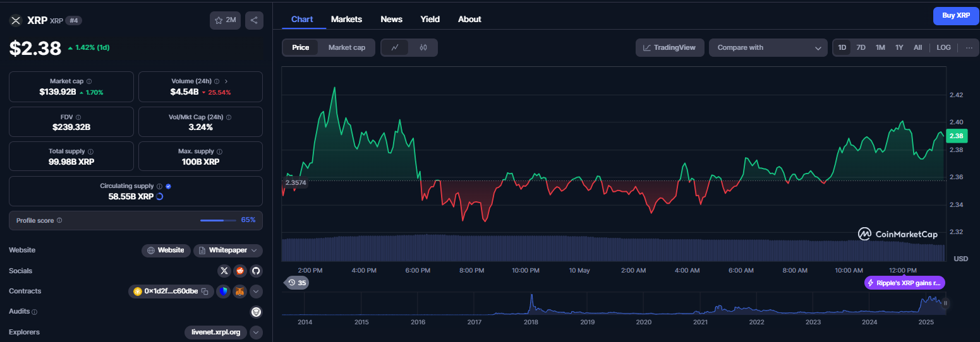Open the share icon button
The height and width of the screenshot is (342, 980).
tap(254, 20)
